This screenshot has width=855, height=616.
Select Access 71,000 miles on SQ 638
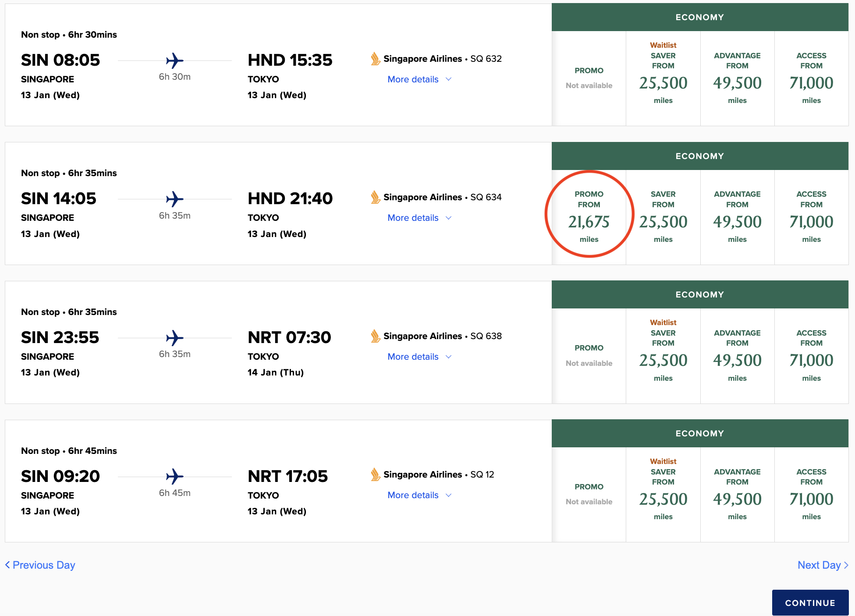point(812,356)
